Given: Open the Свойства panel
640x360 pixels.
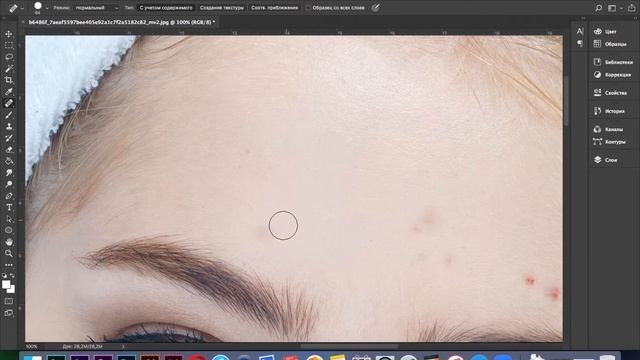Looking at the screenshot, I should tap(610, 93).
